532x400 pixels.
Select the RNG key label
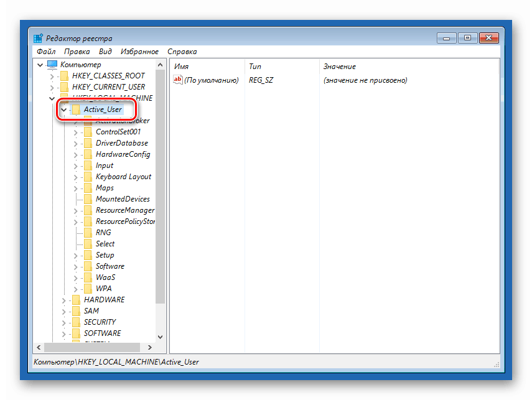(x=103, y=233)
